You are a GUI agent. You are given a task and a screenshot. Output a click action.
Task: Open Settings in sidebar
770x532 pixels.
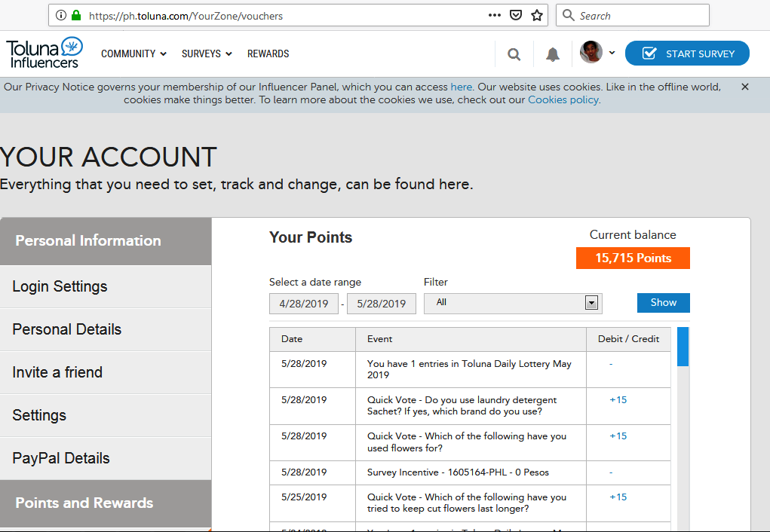pyautogui.click(x=106, y=415)
